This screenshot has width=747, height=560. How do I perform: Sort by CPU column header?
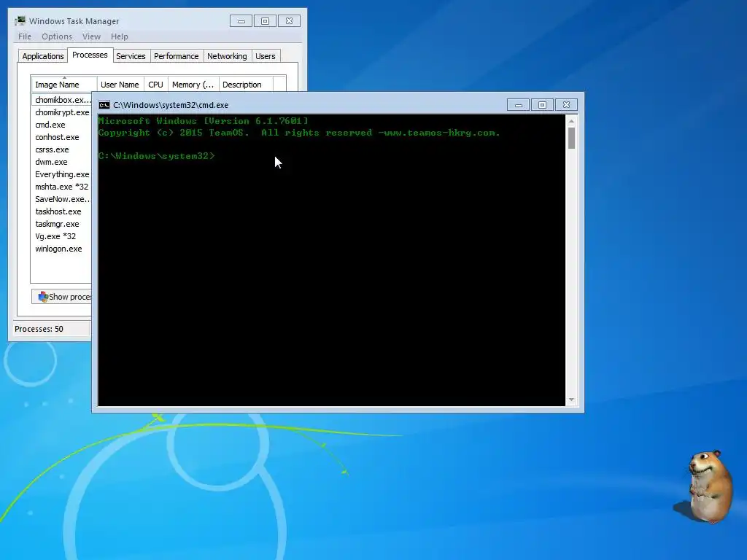coord(155,85)
